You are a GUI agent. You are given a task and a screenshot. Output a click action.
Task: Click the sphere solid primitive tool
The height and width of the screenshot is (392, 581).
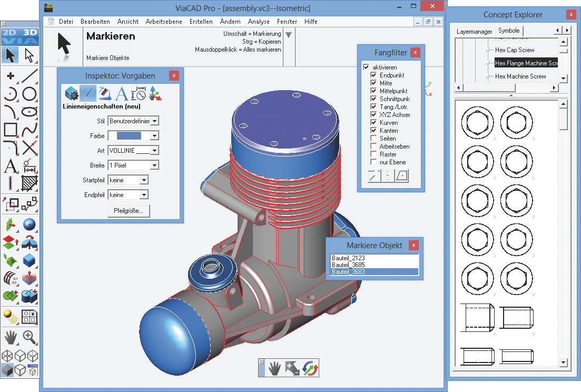pos(29,224)
